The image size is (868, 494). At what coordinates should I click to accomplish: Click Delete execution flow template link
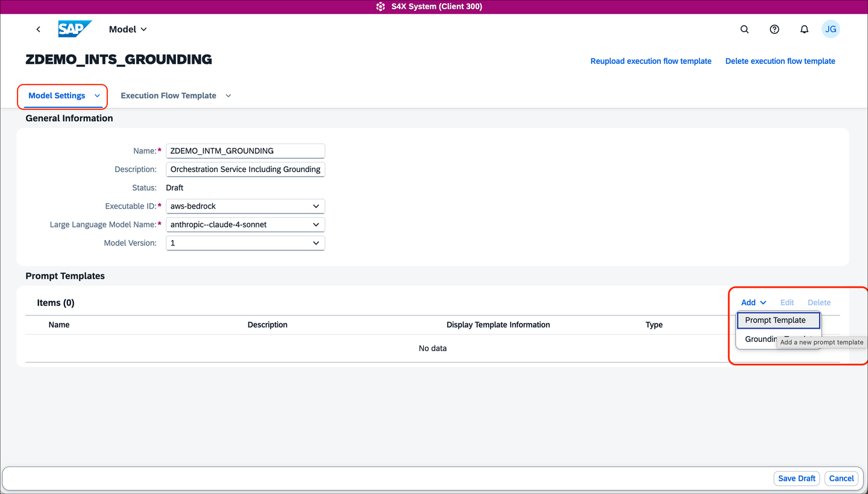[x=780, y=61]
